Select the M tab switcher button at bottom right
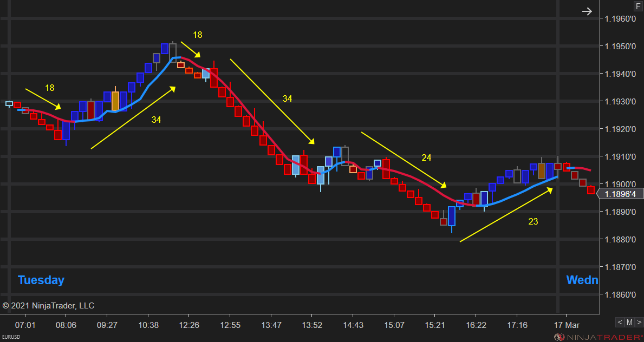Image resolution: width=644 pixels, height=342 pixels. (630, 322)
